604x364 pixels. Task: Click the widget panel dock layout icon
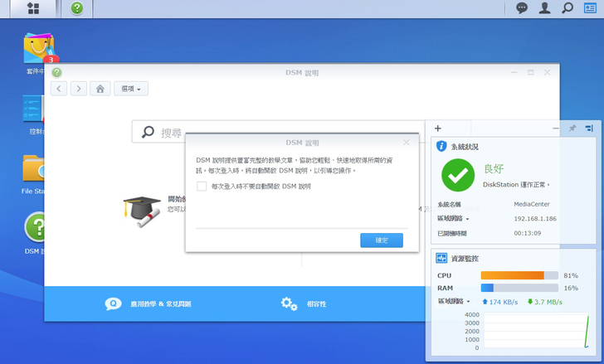(x=589, y=129)
